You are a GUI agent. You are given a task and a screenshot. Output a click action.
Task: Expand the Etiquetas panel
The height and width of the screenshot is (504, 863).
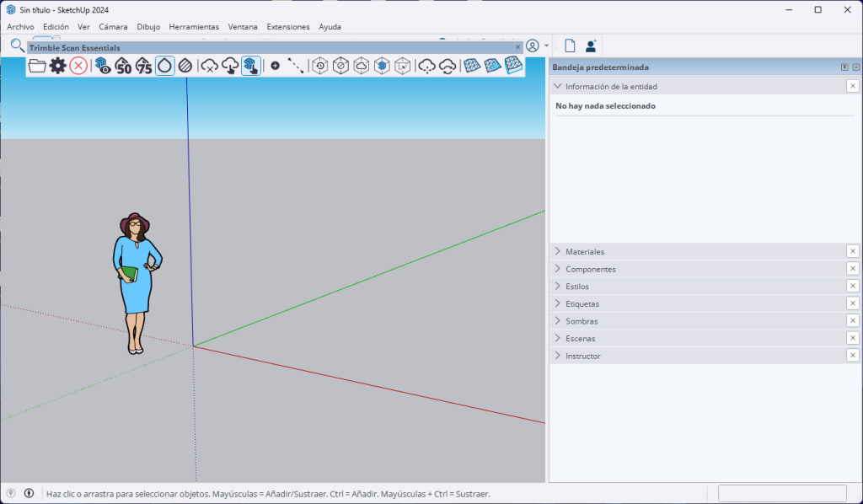(558, 303)
